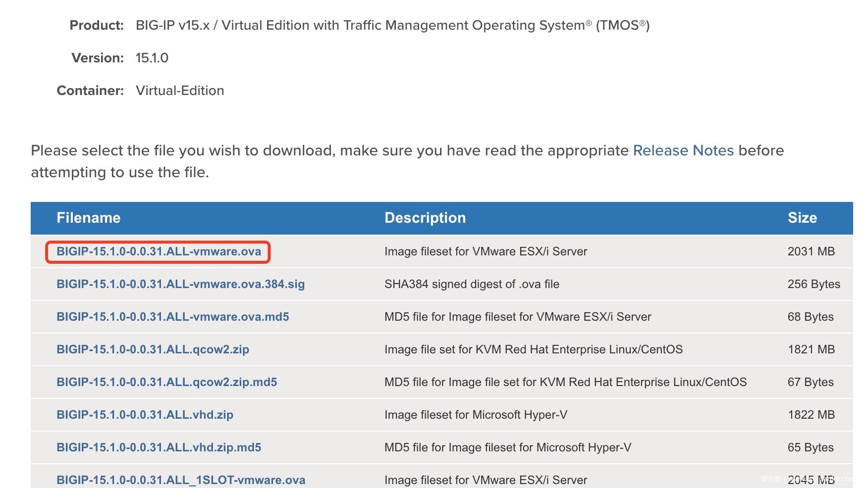868x488 pixels.
Task: Select the Image fileset for Microsoft Hyper-V description
Action: [x=476, y=415]
